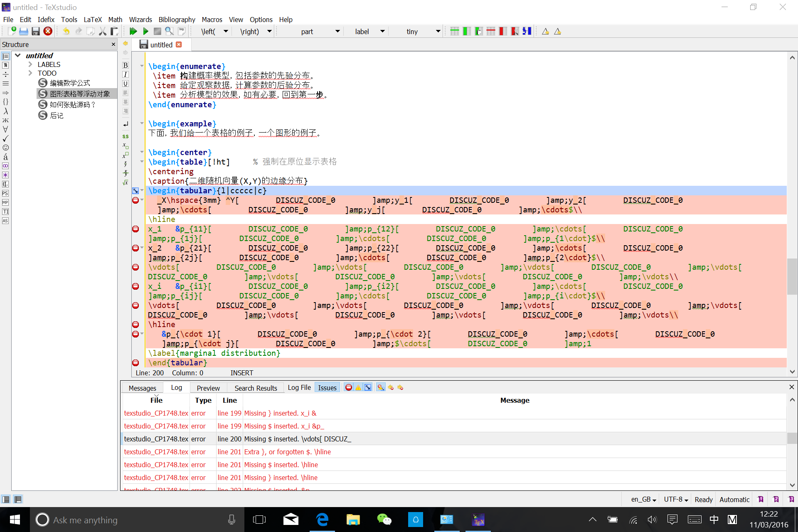Screen dimensions: 798x532
Task: Click the Log File button
Action: (299, 387)
